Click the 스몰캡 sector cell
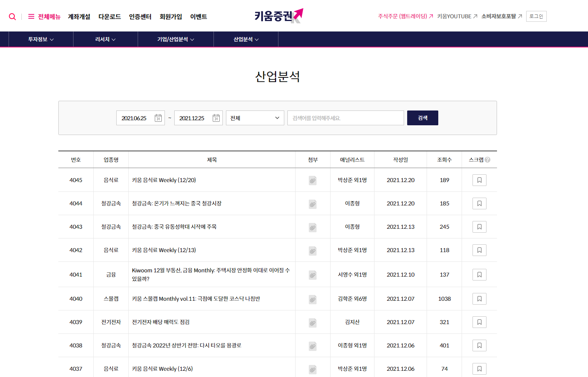This screenshot has height=377, width=588. [x=111, y=299]
